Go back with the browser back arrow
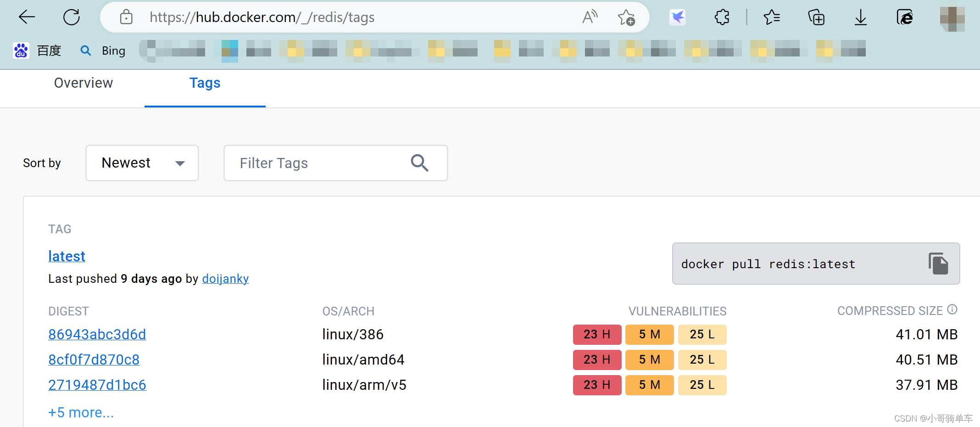980x427 pixels. pyautogui.click(x=27, y=17)
